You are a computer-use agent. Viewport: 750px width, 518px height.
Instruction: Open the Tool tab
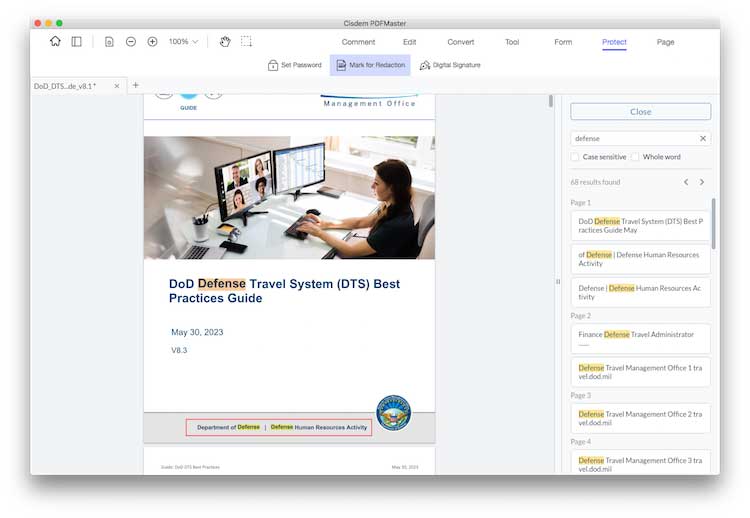(x=512, y=42)
